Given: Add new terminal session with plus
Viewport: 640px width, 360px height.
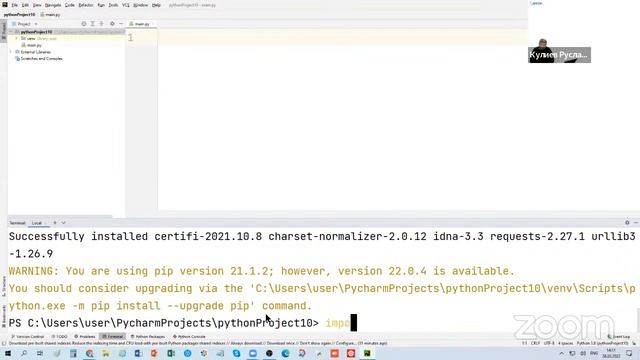Looking at the screenshot, I should (55, 223).
